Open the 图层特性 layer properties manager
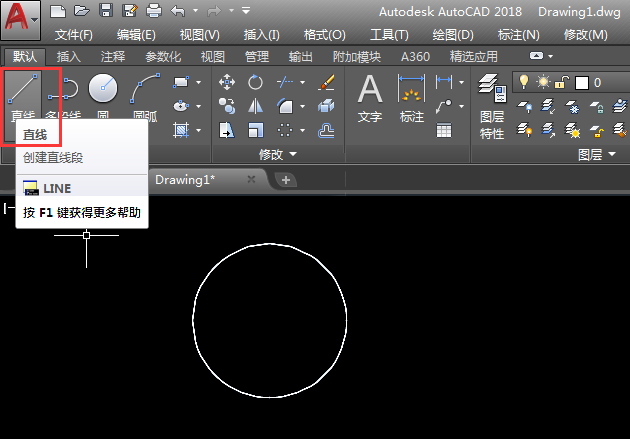Screen dimensions: 630x439 [492, 107]
